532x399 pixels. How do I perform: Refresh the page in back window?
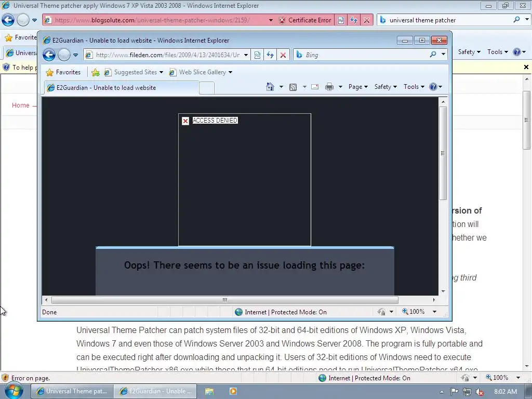(x=354, y=20)
